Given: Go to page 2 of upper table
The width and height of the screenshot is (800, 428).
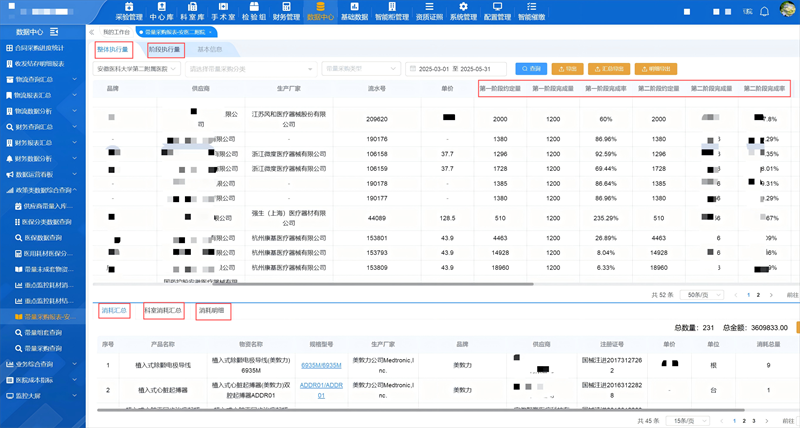Looking at the screenshot, I should (758, 295).
